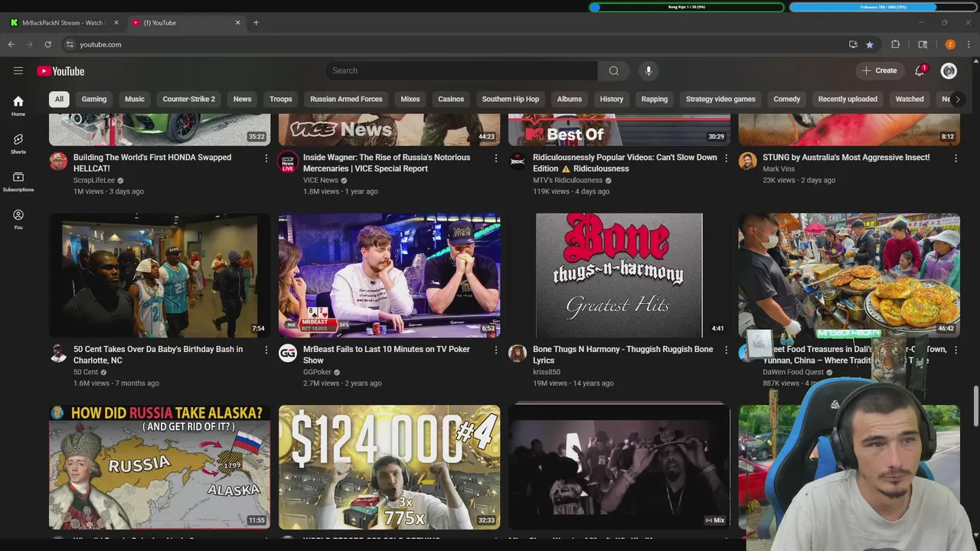Image resolution: width=980 pixels, height=551 pixels.
Task: Open Shorts from the sidebar
Action: click(18, 143)
